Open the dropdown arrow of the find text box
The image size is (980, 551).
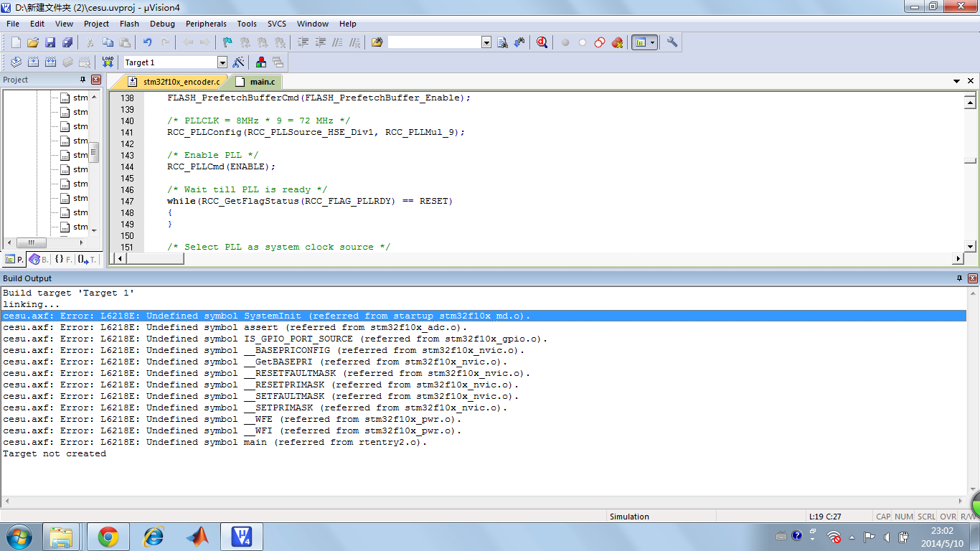pos(486,42)
